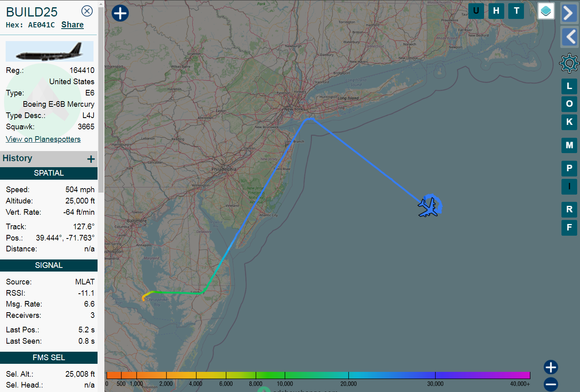Viewport: 580px width, 392px height.
Task: Click the track value 127.6°
Action: 84,227
